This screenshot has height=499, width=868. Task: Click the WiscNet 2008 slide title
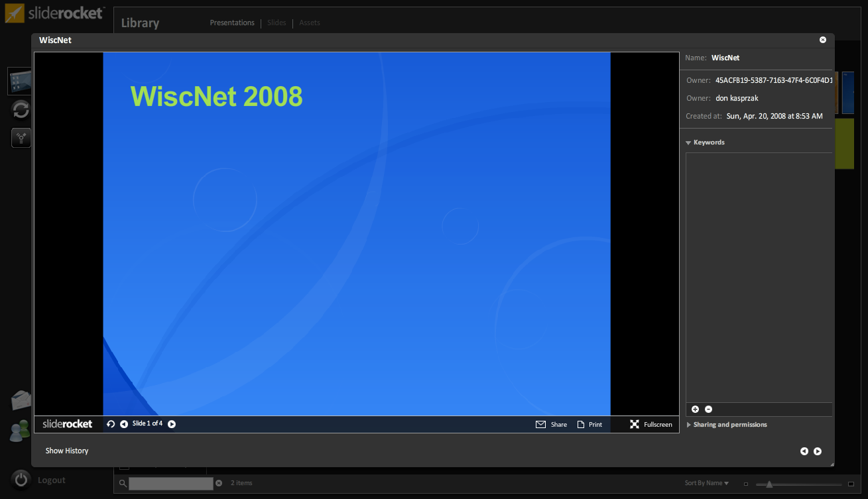(x=216, y=96)
